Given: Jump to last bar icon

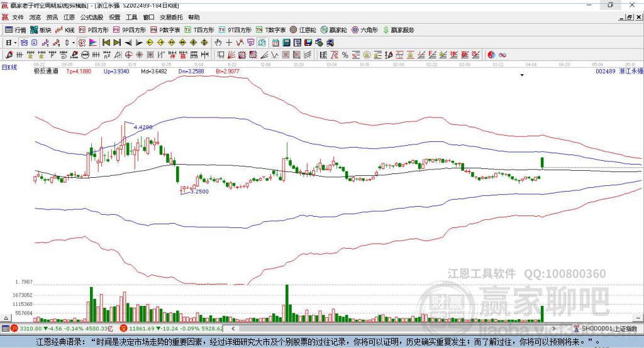Looking at the screenshot, I should 117,43.
